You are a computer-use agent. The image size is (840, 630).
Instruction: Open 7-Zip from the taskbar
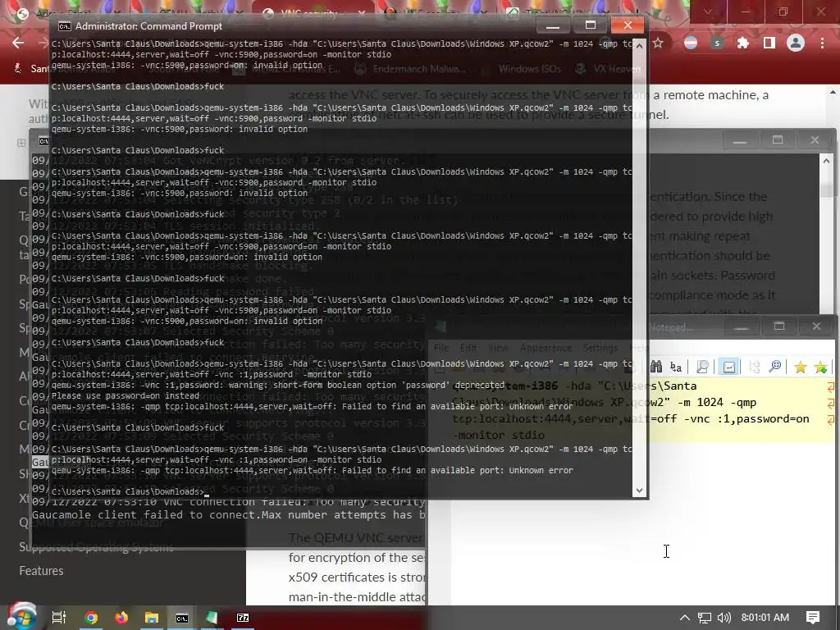tap(243, 618)
